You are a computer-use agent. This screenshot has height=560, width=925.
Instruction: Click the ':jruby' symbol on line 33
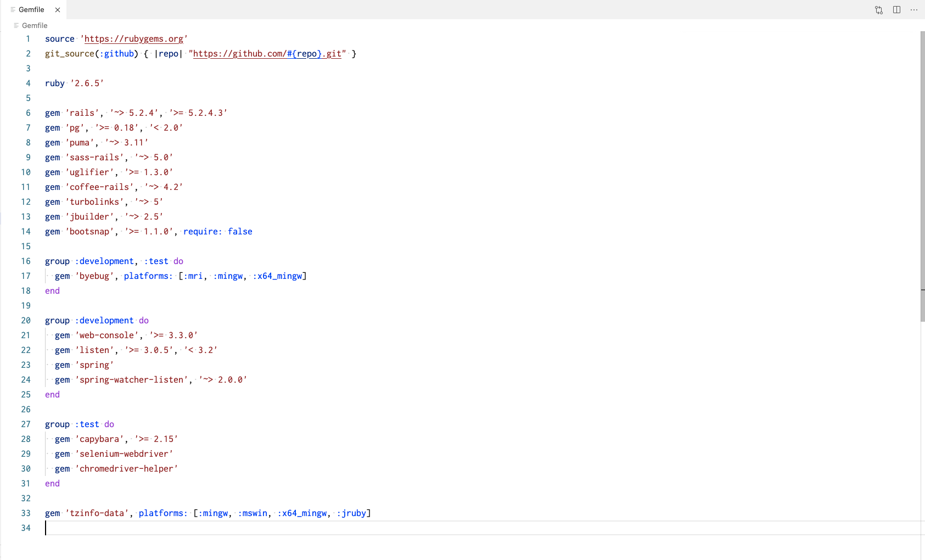click(x=351, y=513)
